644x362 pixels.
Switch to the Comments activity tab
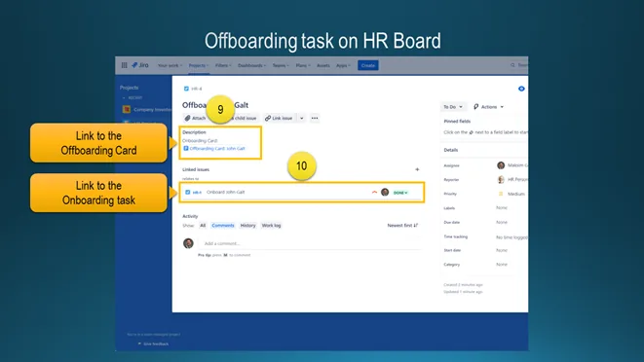tap(223, 226)
